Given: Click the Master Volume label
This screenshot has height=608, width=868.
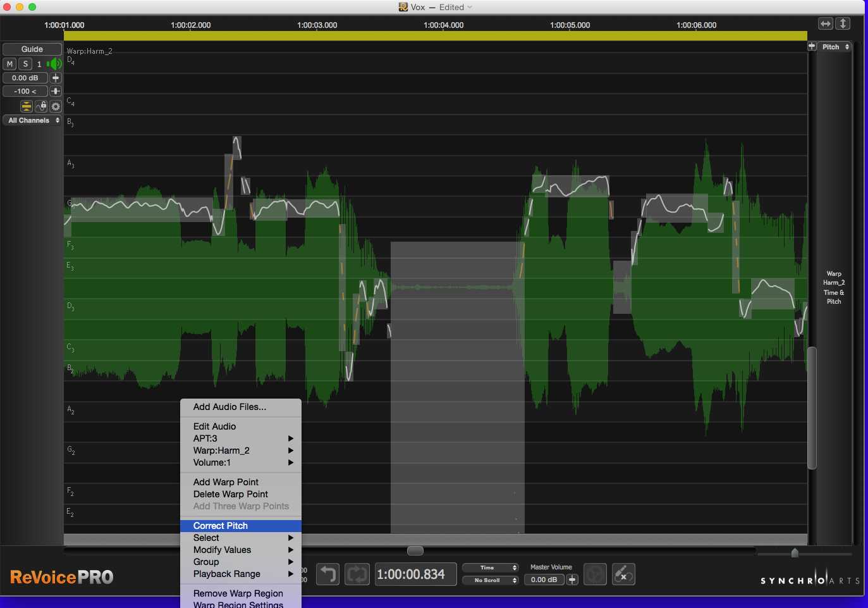Looking at the screenshot, I should click(x=551, y=567).
